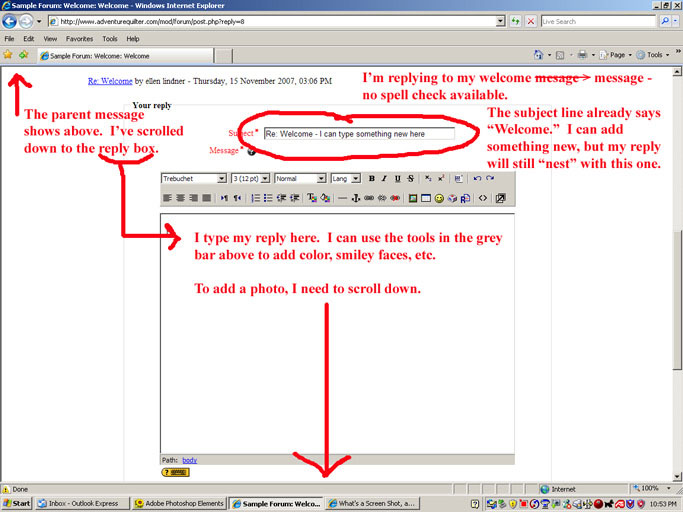The height and width of the screenshot is (512, 683).
Task: Click the subscript icon
Action: tap(428, 179)
